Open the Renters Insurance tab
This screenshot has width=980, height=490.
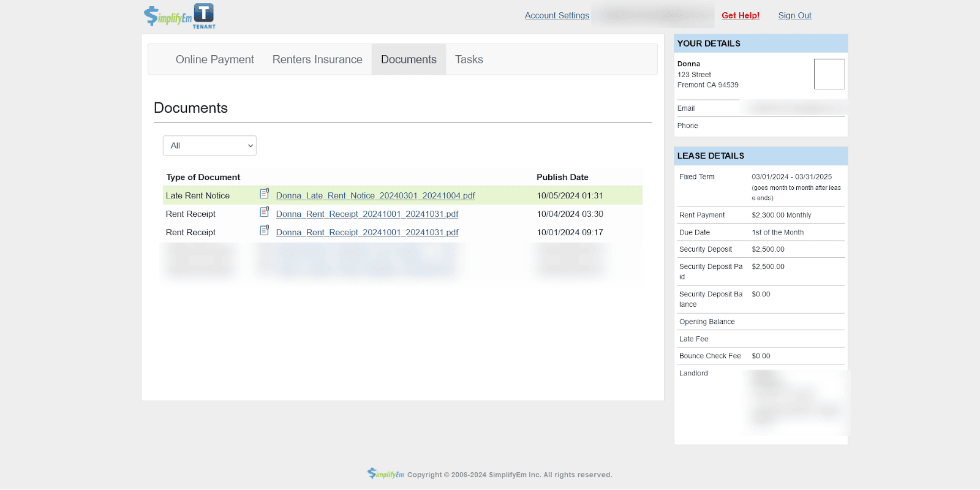coord(317,59)
